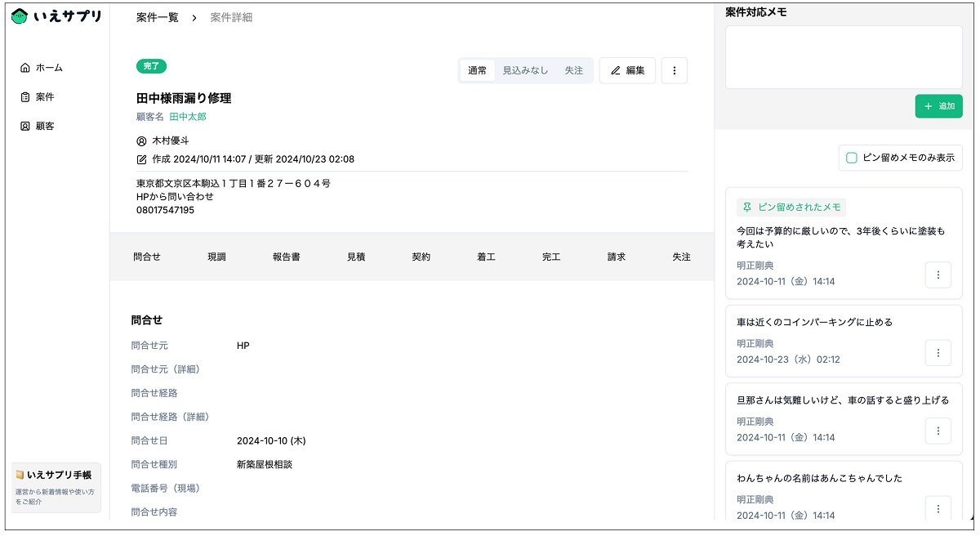Set the status toggle to 失注
Screen dimensions: 980x536
pos(574,71)
